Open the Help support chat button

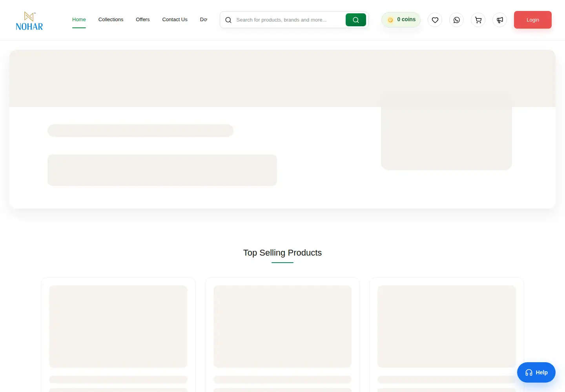[x=536, y=372]
